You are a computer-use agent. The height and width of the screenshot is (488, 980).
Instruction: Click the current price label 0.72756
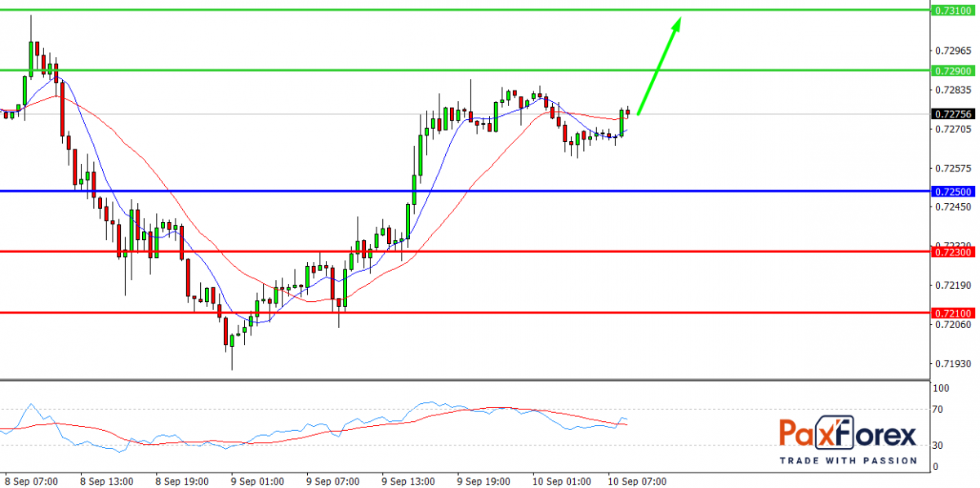955,114
